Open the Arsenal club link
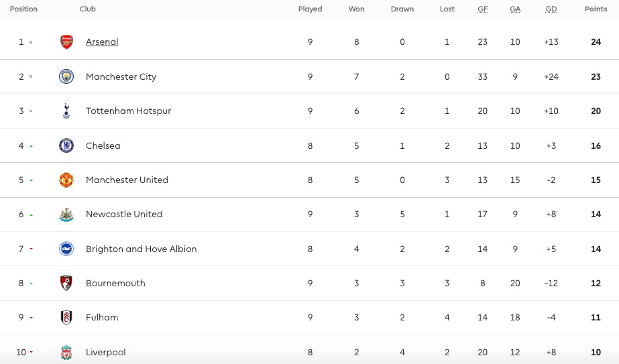Screen dimensions: 619x364 coord(102,42)
